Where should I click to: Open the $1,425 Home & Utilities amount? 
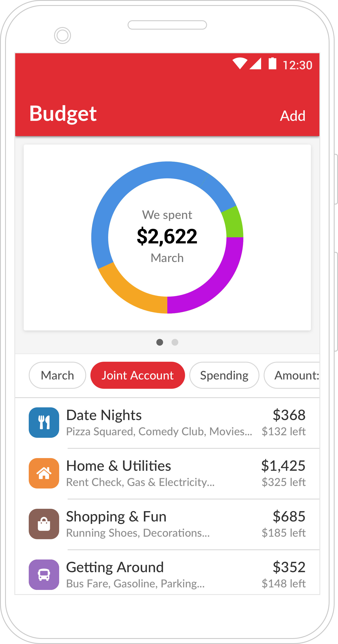[x=283, y=466]
